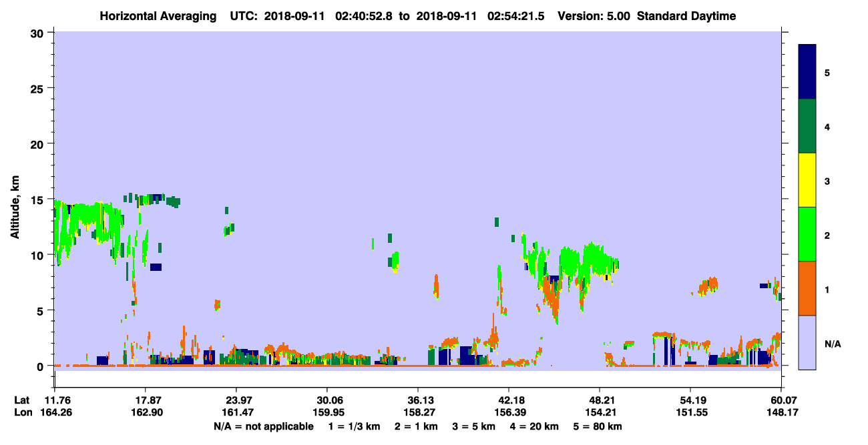
Task: Click the longitude value 151.55
Action: coord(690,413)
